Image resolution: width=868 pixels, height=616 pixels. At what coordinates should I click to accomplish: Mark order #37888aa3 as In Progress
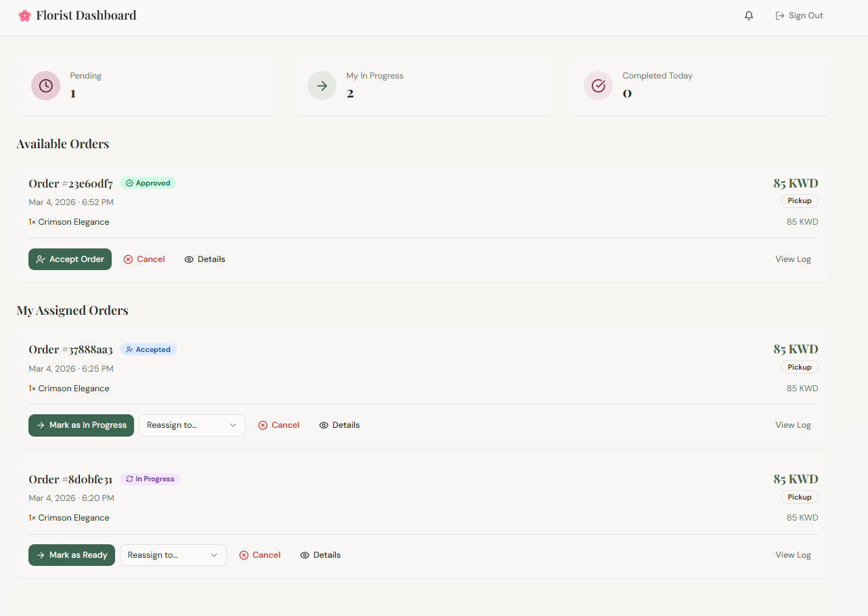[x=81, y=425]
